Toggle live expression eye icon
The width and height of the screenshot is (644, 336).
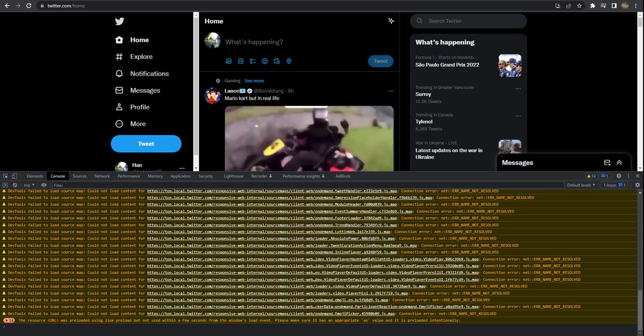tap(44, 185)
